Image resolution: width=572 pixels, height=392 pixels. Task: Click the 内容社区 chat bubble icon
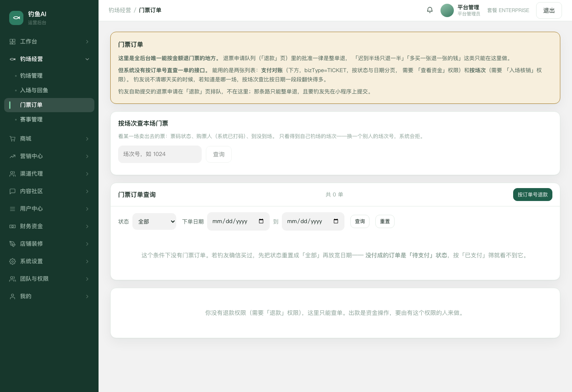[x=13, y=191]
